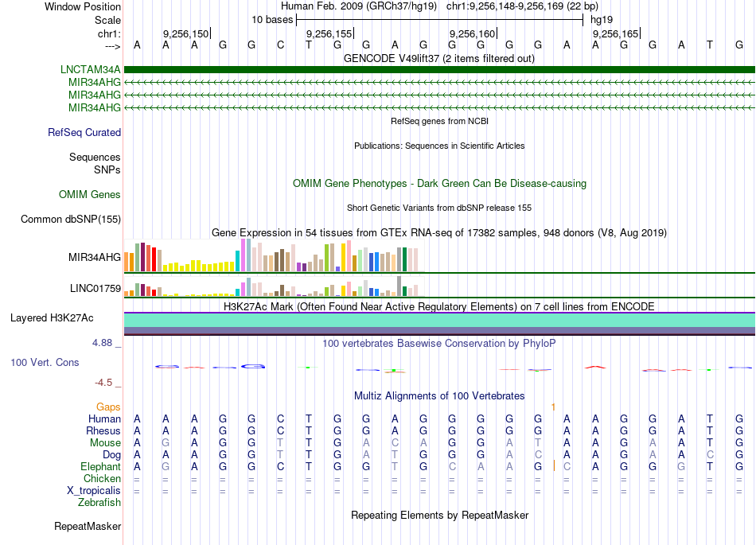Click the RepeatMasker track label

pyautogui.click(x=88, y=526)
